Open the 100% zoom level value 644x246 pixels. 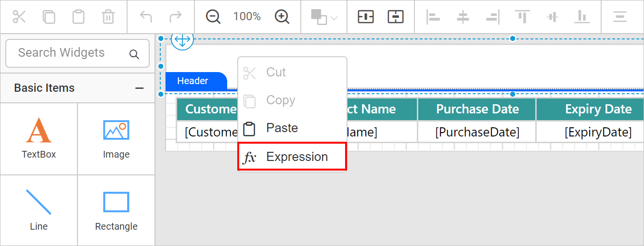point(247,17)
